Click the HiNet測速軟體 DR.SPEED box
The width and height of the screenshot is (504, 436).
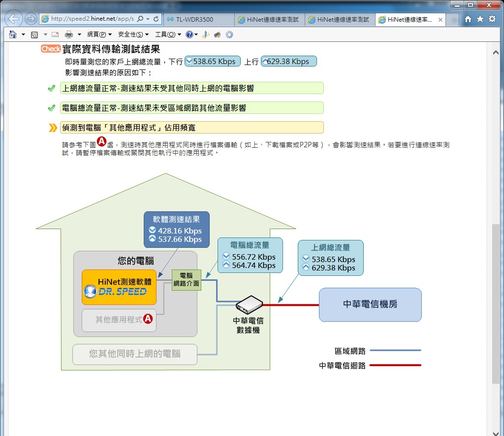coord(119,287)
